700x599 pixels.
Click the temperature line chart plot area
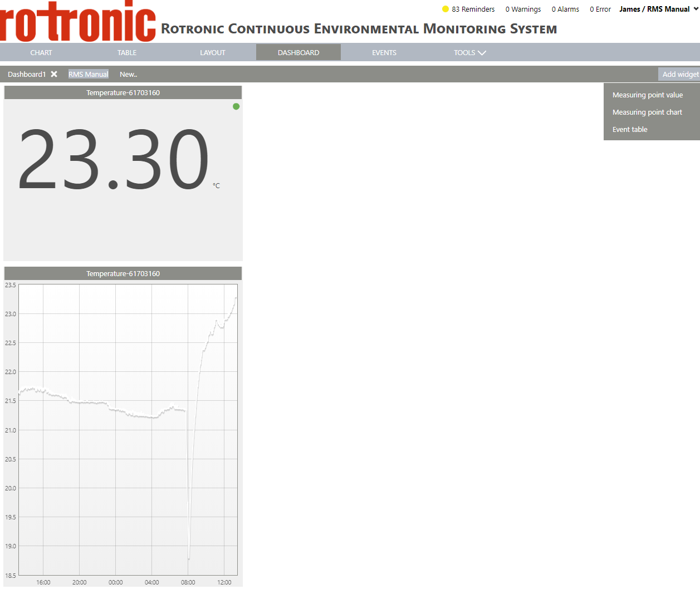pos(128,429)
